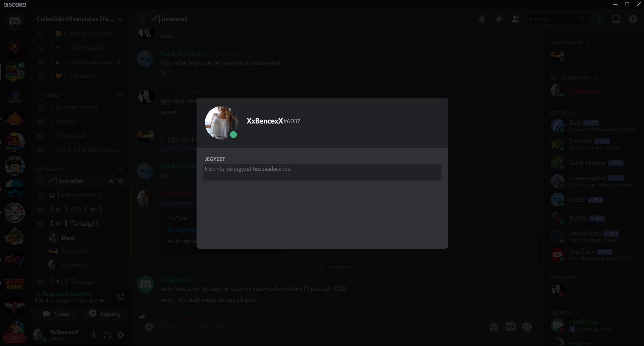This screenshot has height=346, width=644.
Task: Open the SKY yellow server icon
Action: [x=15, y=236]
